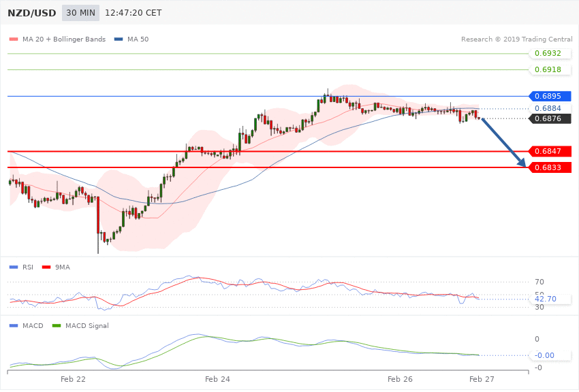The width and height of the screenshot is (579, 392).
Task: Select the 0.6833 support price tag
Action: click(x=550, y=167)
